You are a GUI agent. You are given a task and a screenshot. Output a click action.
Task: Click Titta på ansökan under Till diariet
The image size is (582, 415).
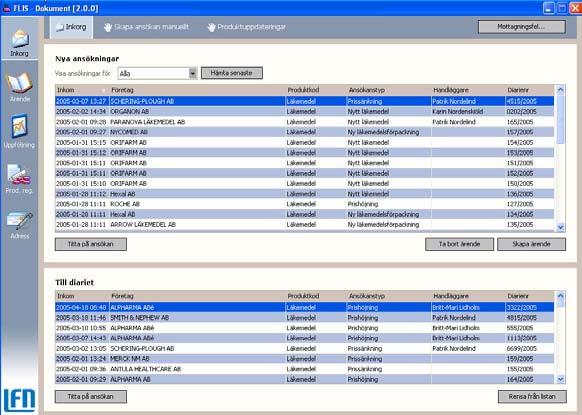[x=91, y=396]
